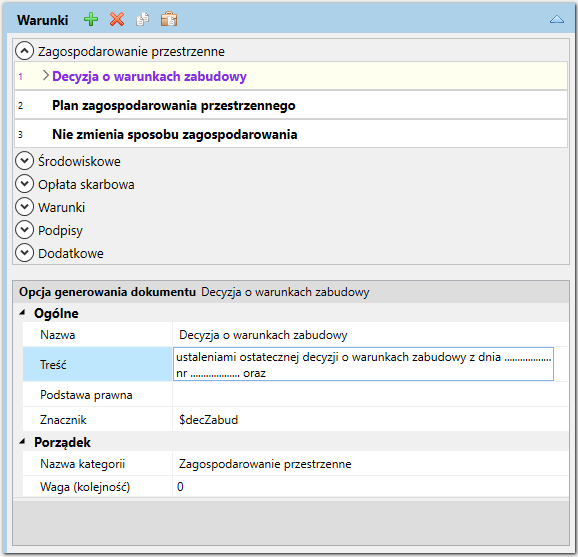Select Nie zmienia sposobu zagospodarowania item
The height and width of the screenshot is (557, 578).
click(x=290, y=134)
